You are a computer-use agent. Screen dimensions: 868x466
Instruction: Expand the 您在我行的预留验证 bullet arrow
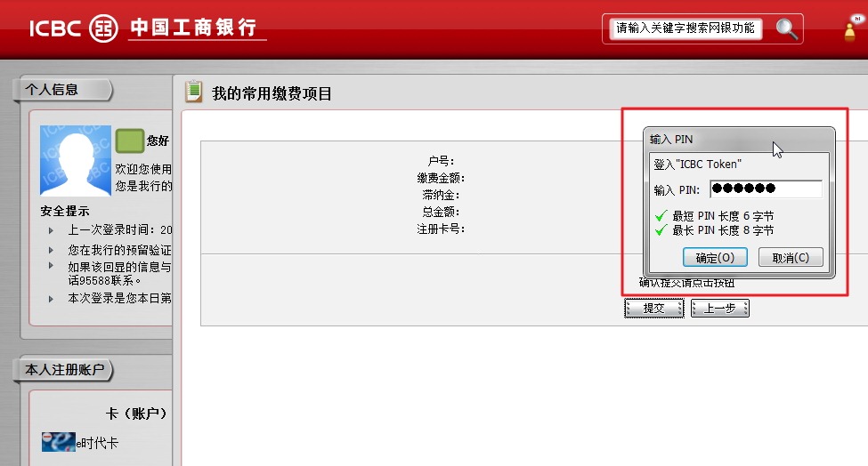(51, 251)
